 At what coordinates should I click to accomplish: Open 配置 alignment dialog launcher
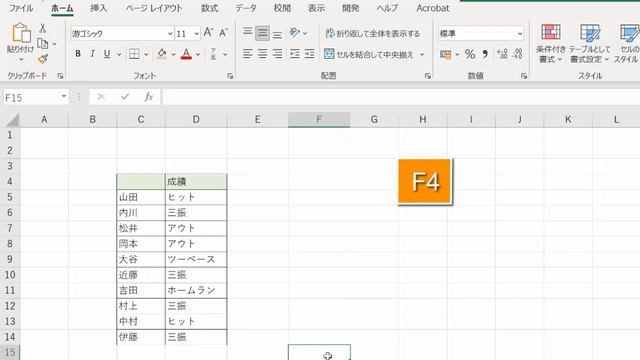[427, 76]
